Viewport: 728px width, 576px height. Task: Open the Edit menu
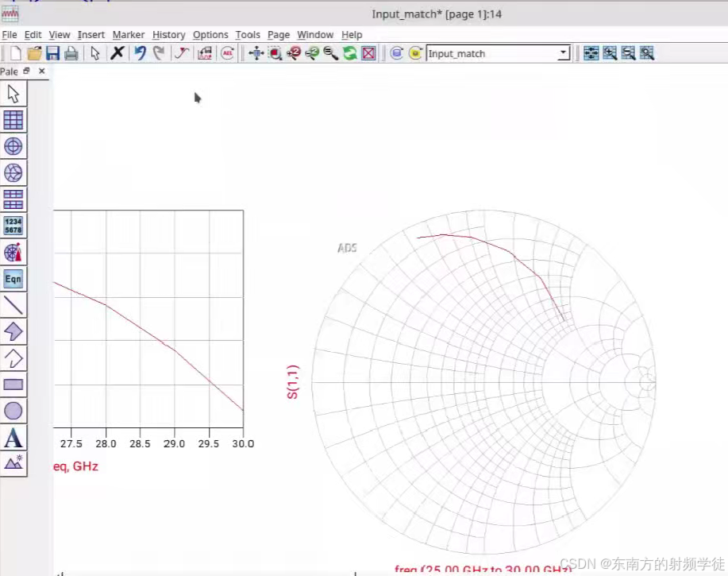pyautogui.click(x=33, y=35)
